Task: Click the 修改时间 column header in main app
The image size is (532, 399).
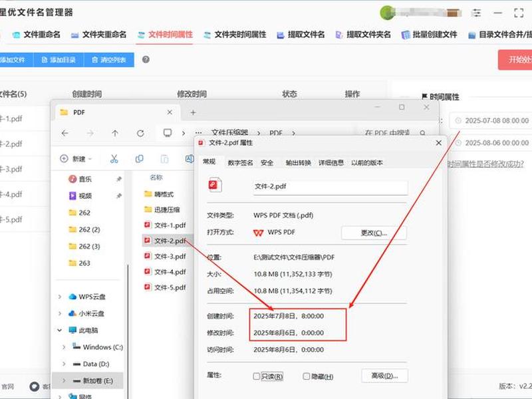Action: coord(192,94)
